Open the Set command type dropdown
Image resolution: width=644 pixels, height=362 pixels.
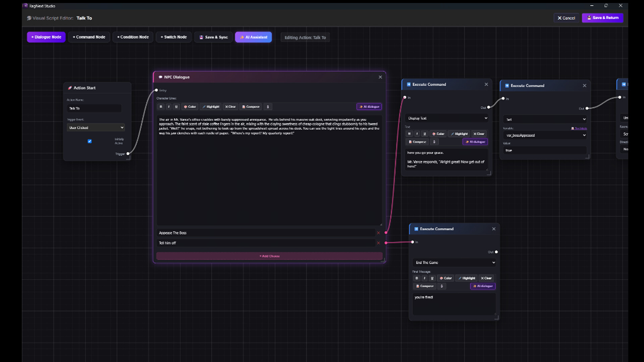click(x=545, y=119)
